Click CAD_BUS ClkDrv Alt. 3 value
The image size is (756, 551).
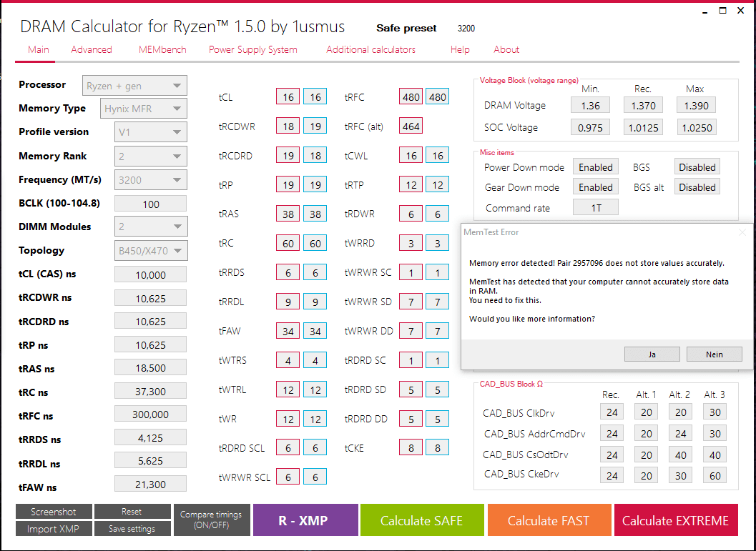pyautogui.click(x=715, y=412)
